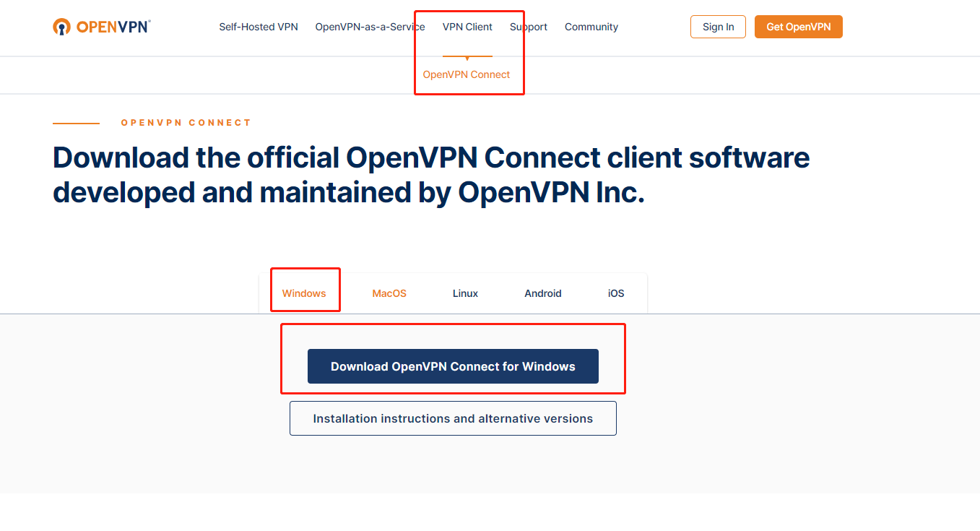Open the Community menu
The width and height of the screenshot is (980, 531).
click(591, 27)
